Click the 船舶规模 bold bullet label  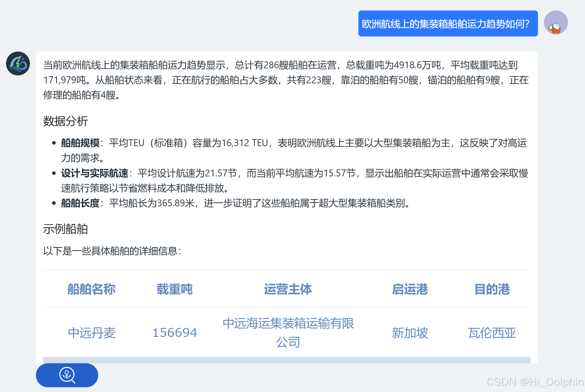(80, 143)
